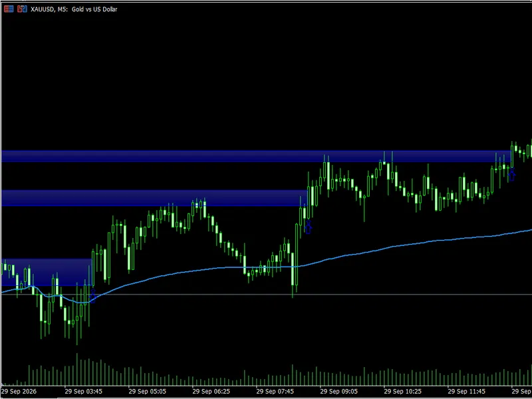
Task: Click the 29 Sep 2026 date label
Action: [19, 391]
